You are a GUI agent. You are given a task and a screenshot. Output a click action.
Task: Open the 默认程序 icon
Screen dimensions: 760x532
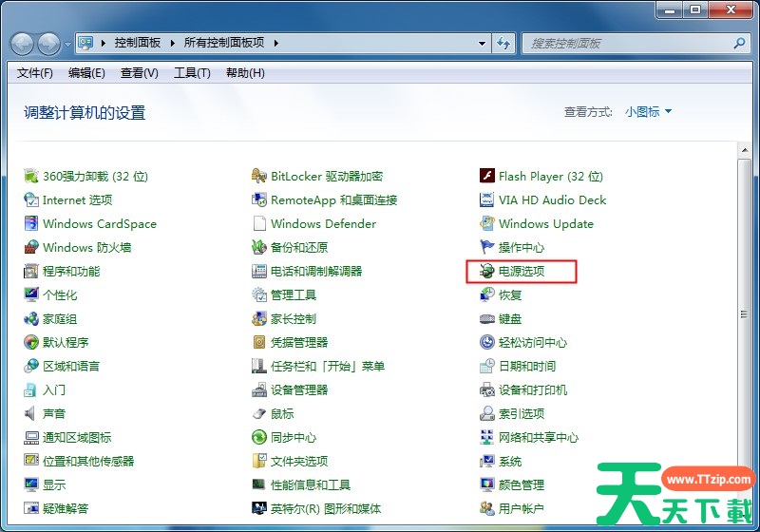click(x=31, y=342)
